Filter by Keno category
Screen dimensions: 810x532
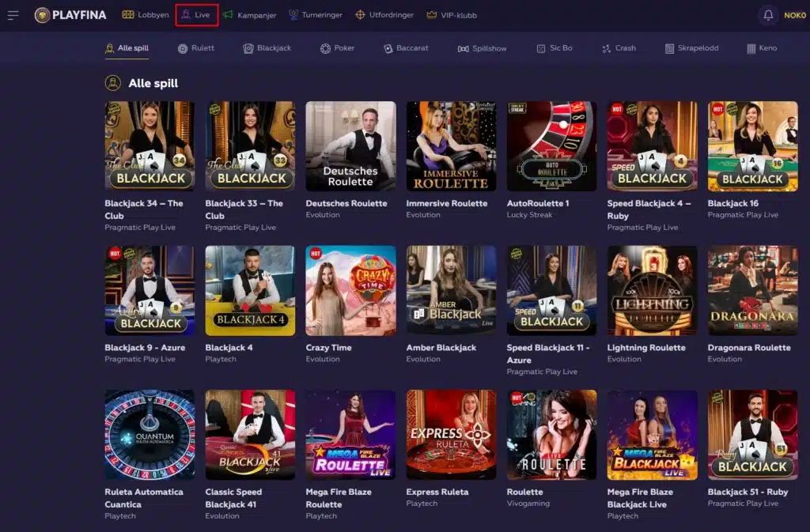point(762,48)
